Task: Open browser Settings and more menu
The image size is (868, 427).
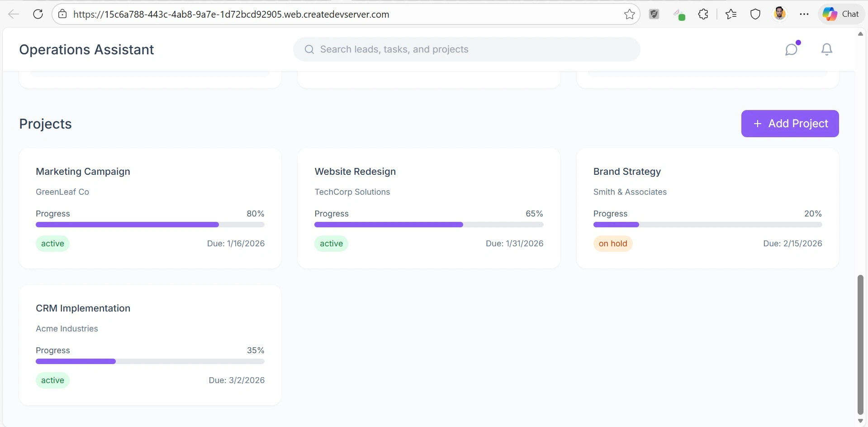Action: 804,14
